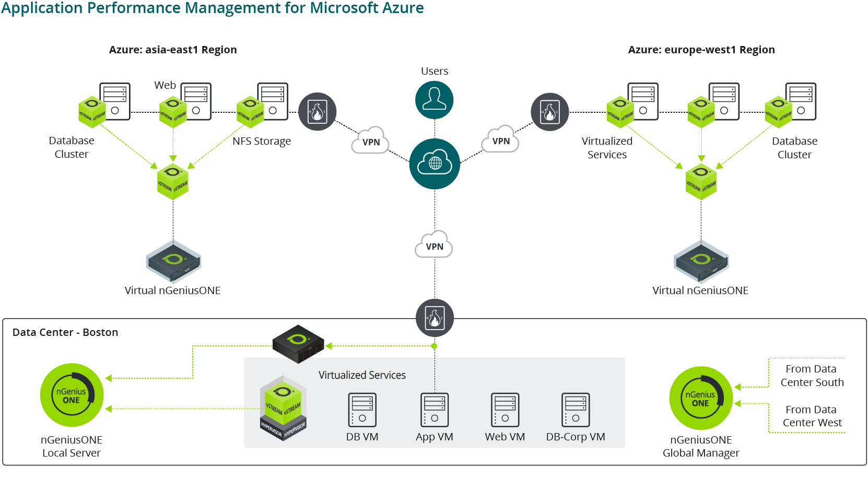This screenshot has height=490, width=868.
Task: Click the 'Azure: asia-east1 Region' heading
Action: click(x=173, y=50)
